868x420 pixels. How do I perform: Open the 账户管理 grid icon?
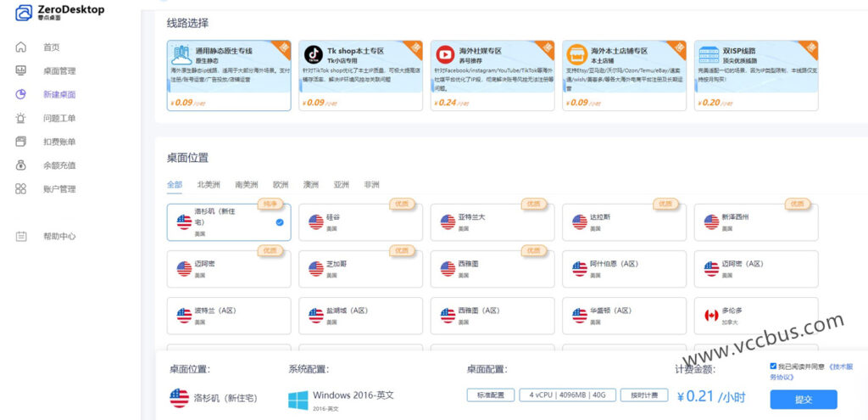[21, 189]
